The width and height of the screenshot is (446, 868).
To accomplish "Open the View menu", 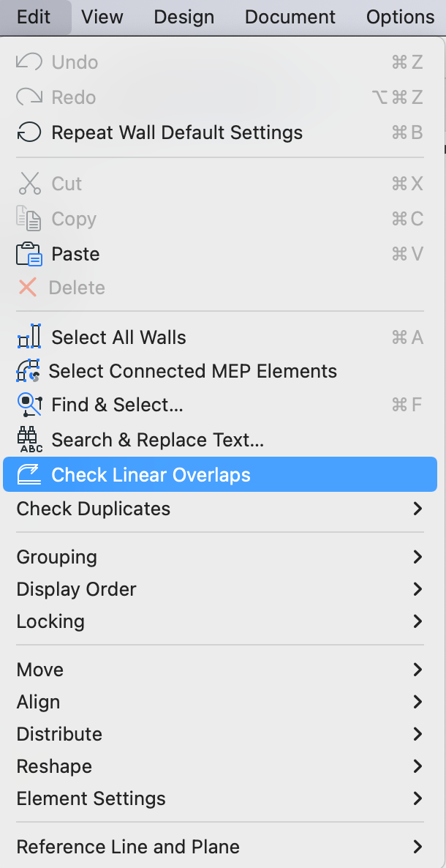I will coord(102,17).
